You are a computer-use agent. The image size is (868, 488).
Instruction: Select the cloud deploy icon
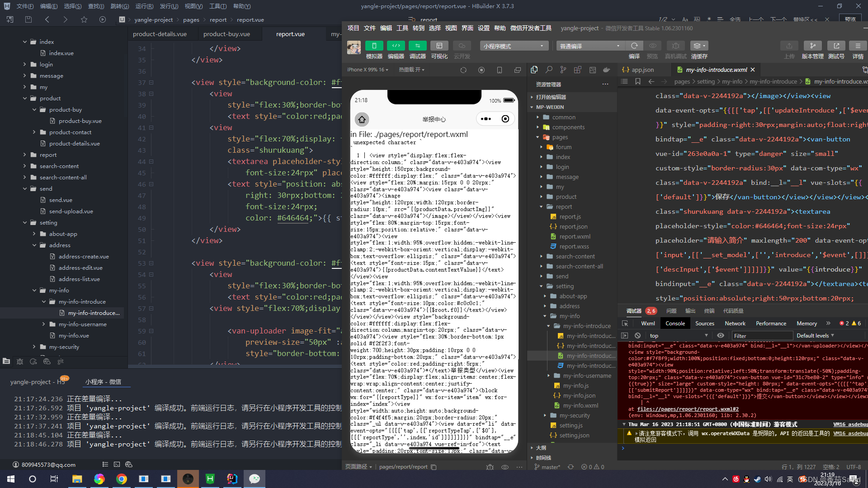coord(462,46)
